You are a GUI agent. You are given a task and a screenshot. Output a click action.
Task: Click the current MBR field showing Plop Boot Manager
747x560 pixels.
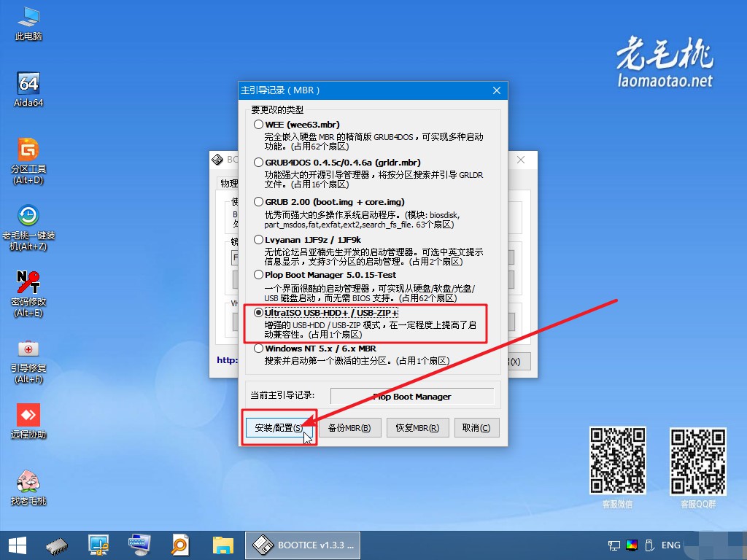point(412,396)
